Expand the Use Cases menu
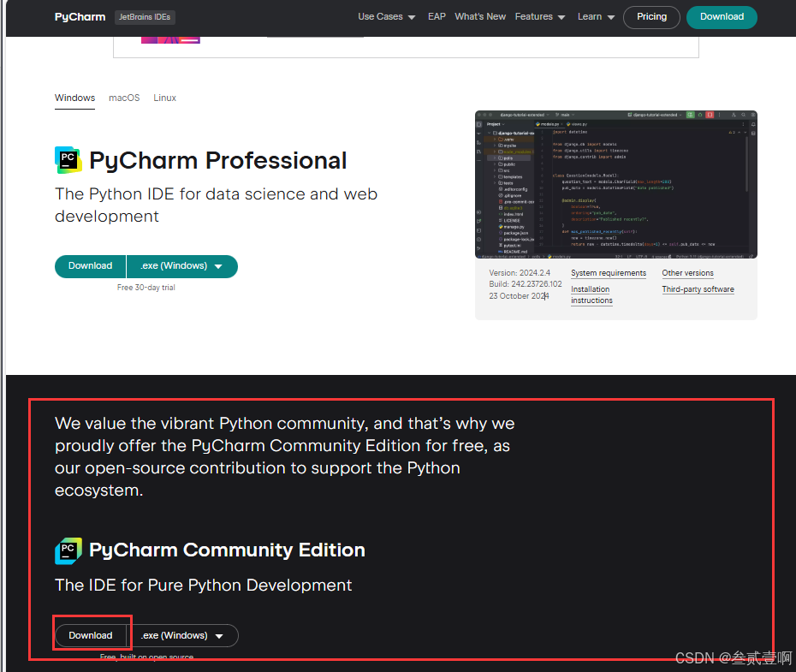 pyautogui.click(x=386, y=17)
